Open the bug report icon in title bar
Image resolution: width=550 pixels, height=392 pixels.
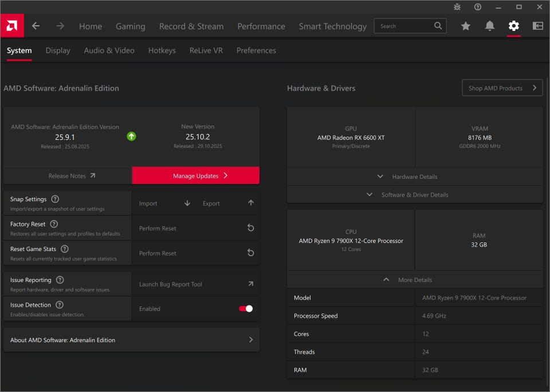457,7
